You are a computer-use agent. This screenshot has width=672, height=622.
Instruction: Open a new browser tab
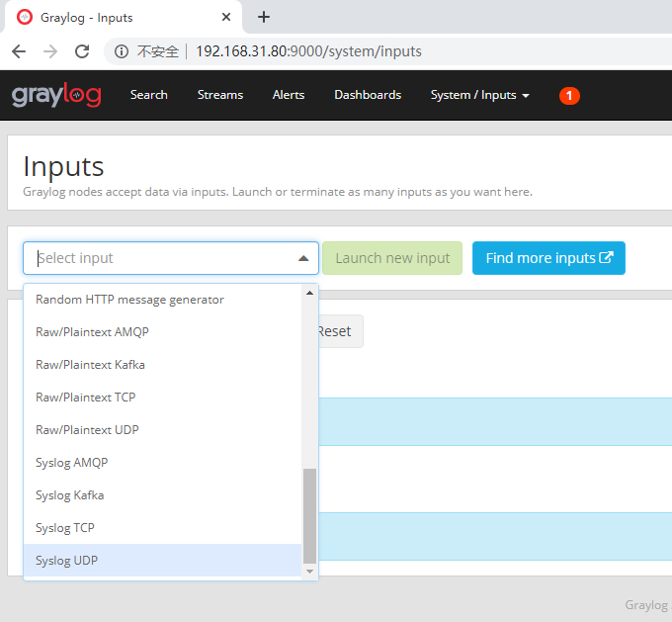264,17
